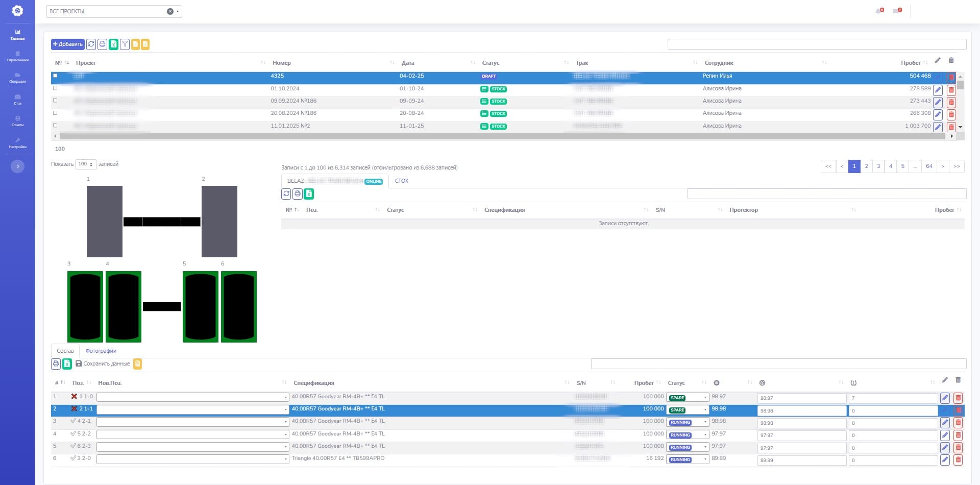980x485 pixels.
Task: Print the BELAZ tab table
Action: point(298,194)
